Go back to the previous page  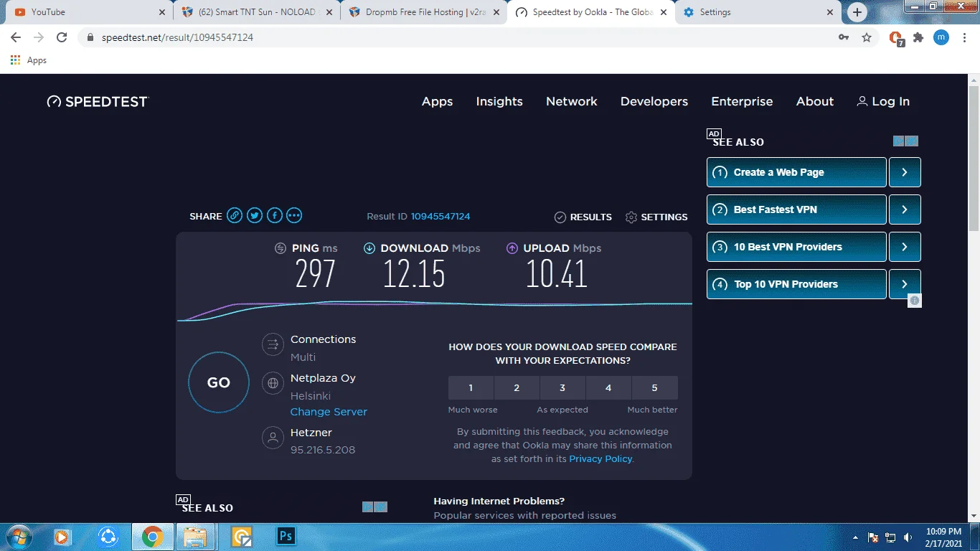pyautogui.click(x=16, y=37)
